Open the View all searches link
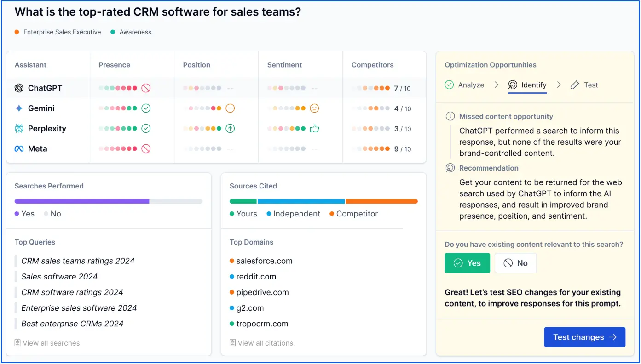The image size is (641, 364). click(47, 343)
